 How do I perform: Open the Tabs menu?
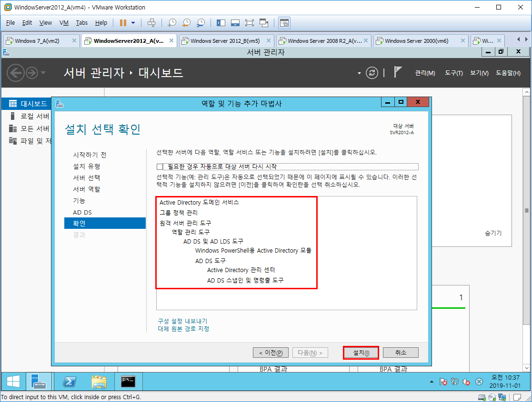pos(82,23)
